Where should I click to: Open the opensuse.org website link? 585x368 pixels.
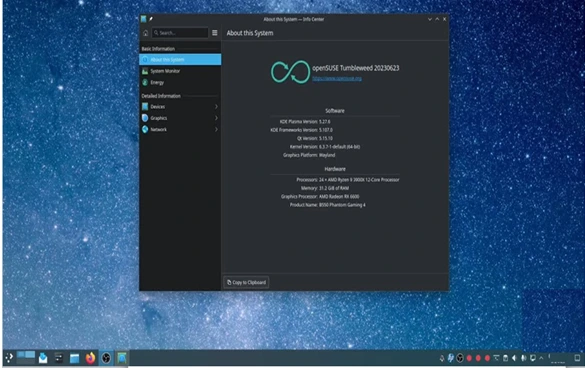coord(337,78)
